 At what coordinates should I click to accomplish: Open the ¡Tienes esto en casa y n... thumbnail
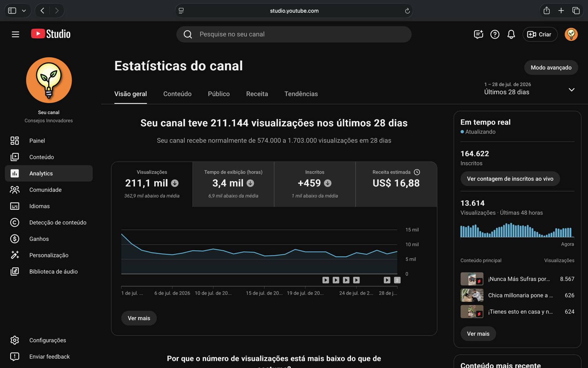tap(472, 312)
